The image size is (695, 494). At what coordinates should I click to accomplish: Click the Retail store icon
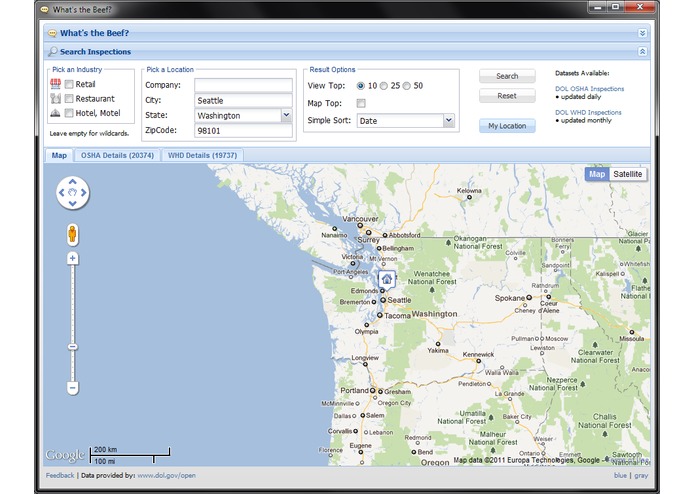tap(55, 84)
